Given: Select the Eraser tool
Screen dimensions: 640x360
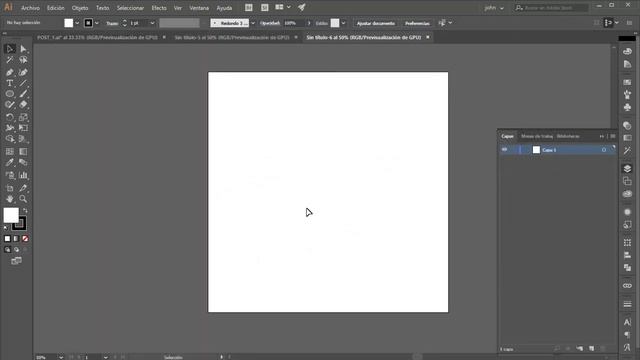Looking at the screenshot, I should (x=23, y=105).
